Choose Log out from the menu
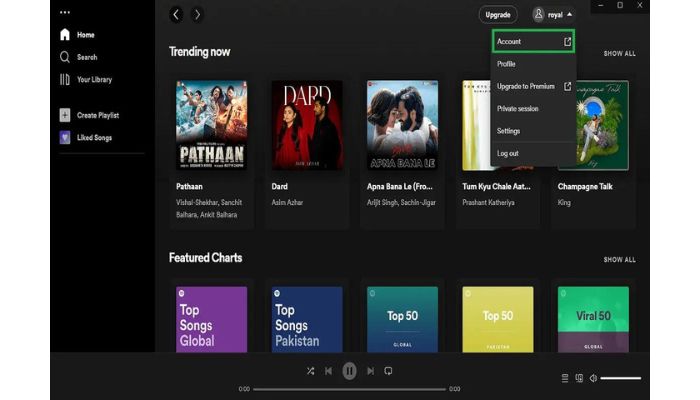This screenshot has width=700, height=400. (533, 153)
